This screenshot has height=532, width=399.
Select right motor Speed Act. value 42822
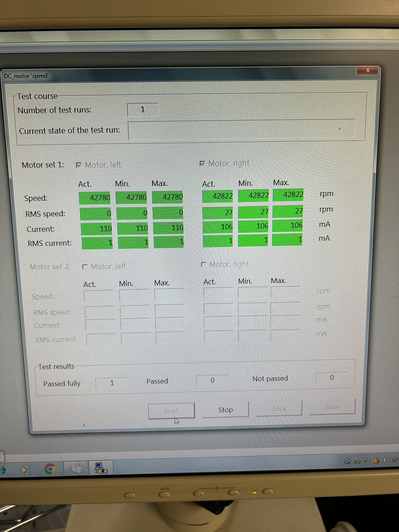217,196
